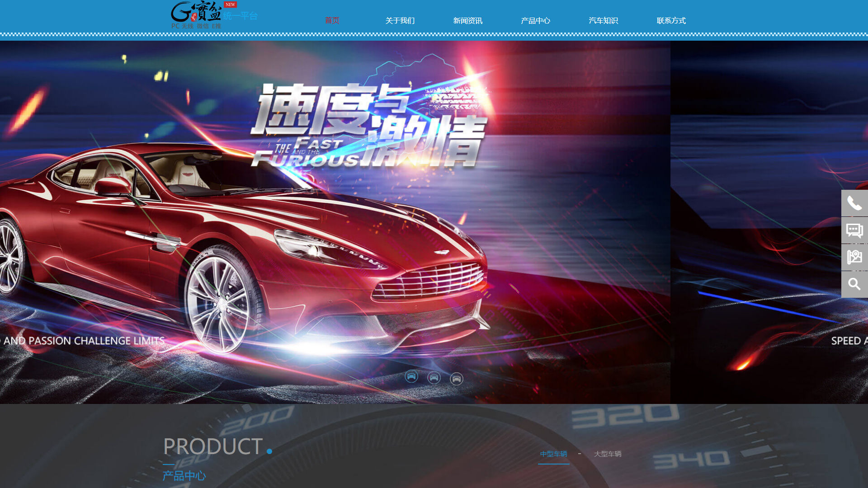This screenshot has height=488, width=868.
Task: Click the 产品中心 blue subheading text
Action: pyautogui.click(x=184, y=476)
